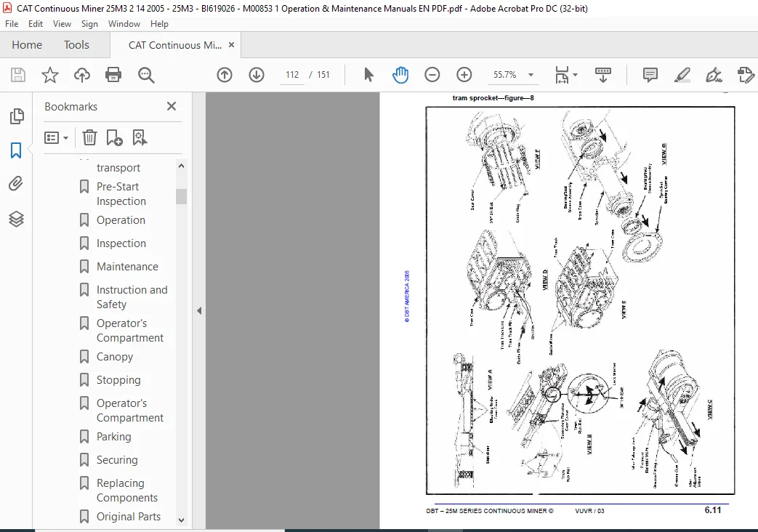Click the bookmarks scroll up arrow
Screen dimensions: 758x532
pos(181,166)
